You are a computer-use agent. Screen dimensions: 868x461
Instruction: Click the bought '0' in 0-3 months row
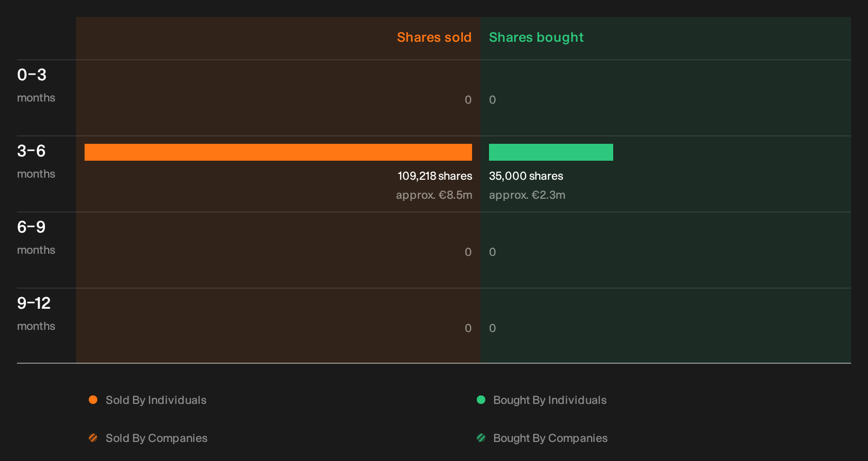click(493, 100)
